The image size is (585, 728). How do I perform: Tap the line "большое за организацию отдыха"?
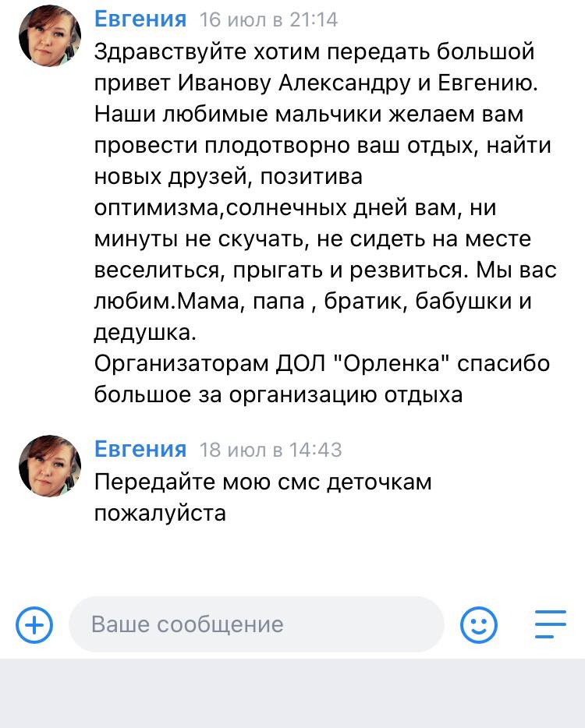click(278, 395)
